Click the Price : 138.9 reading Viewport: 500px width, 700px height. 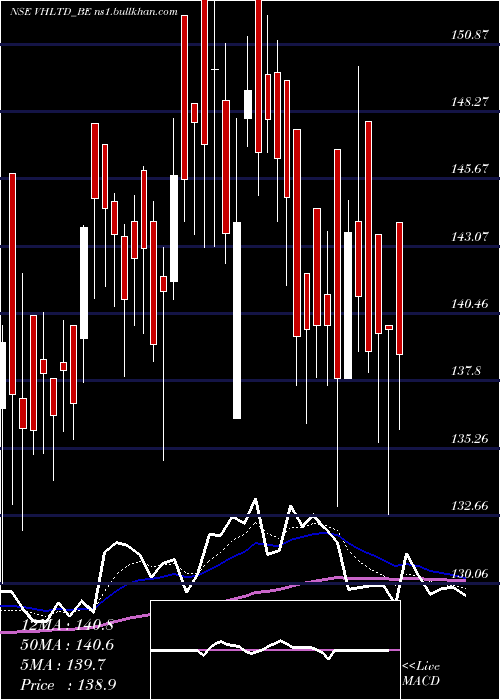click(x=68, y=685)
